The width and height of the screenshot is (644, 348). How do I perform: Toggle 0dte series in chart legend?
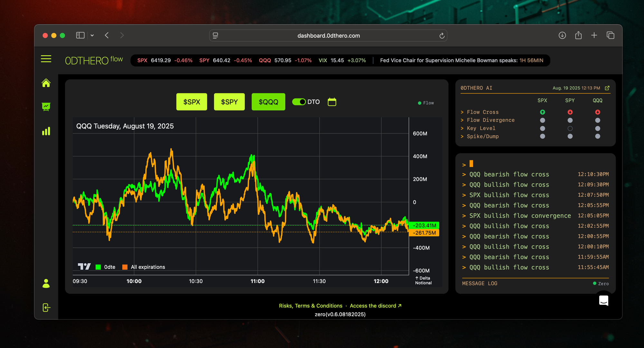[x=105, y=267]
